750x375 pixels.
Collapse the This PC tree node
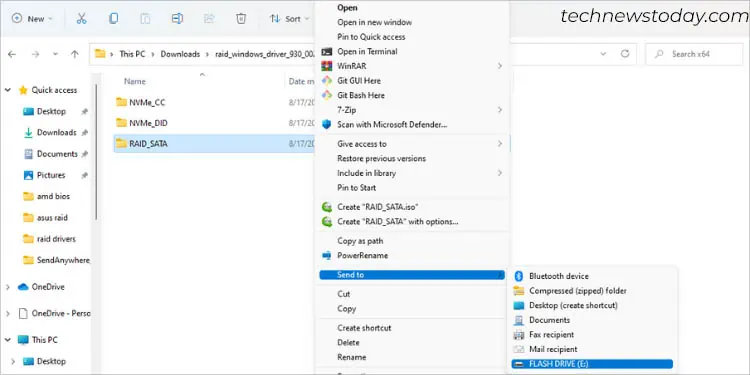8,340
